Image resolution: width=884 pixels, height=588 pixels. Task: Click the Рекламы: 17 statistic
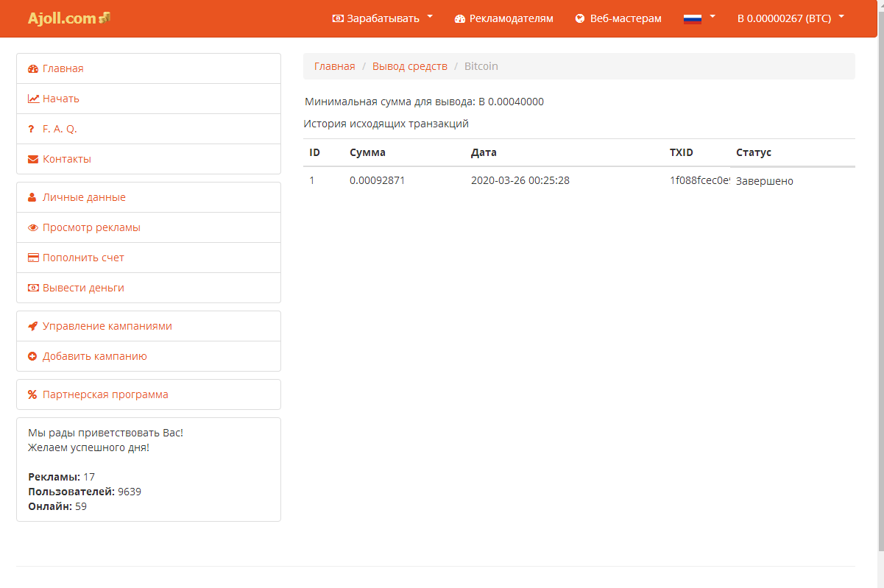[62, 477]
